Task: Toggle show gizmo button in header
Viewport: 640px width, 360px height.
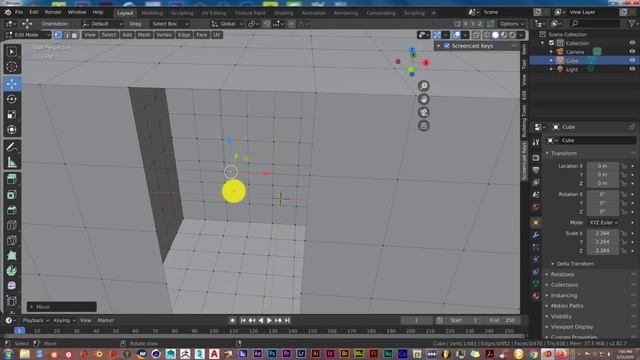Action: (437, 35)
